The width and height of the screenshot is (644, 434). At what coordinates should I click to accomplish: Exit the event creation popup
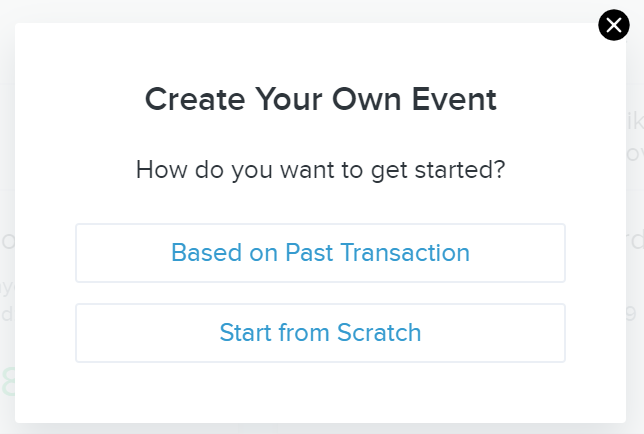[x=613, y=25]
